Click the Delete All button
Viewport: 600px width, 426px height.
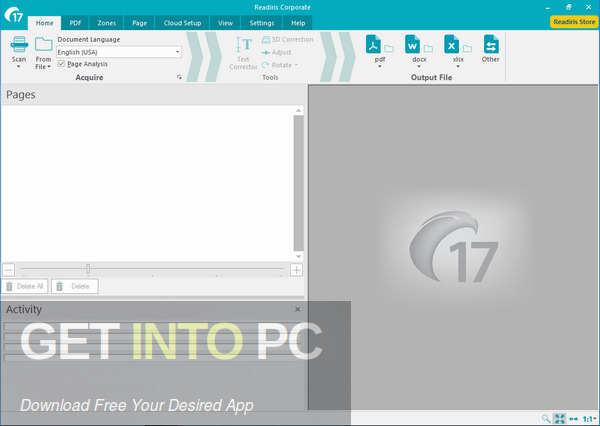(x=25, y=286)
